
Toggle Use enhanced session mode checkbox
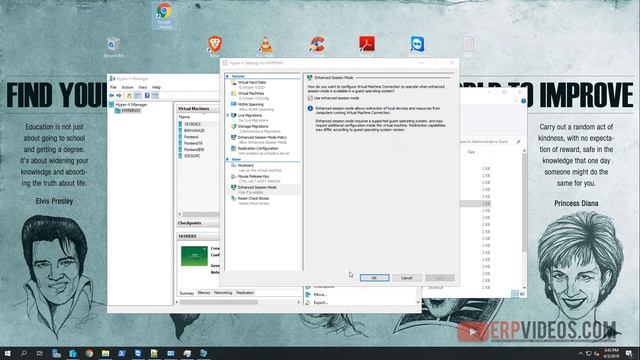click(x=310, y=98)
